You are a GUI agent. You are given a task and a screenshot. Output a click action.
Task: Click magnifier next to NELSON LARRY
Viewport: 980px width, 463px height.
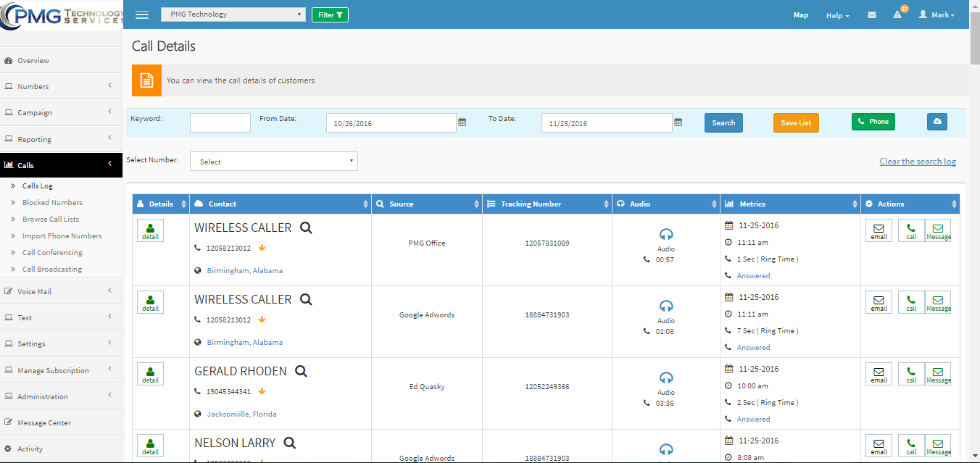click(x=289, y=443)
